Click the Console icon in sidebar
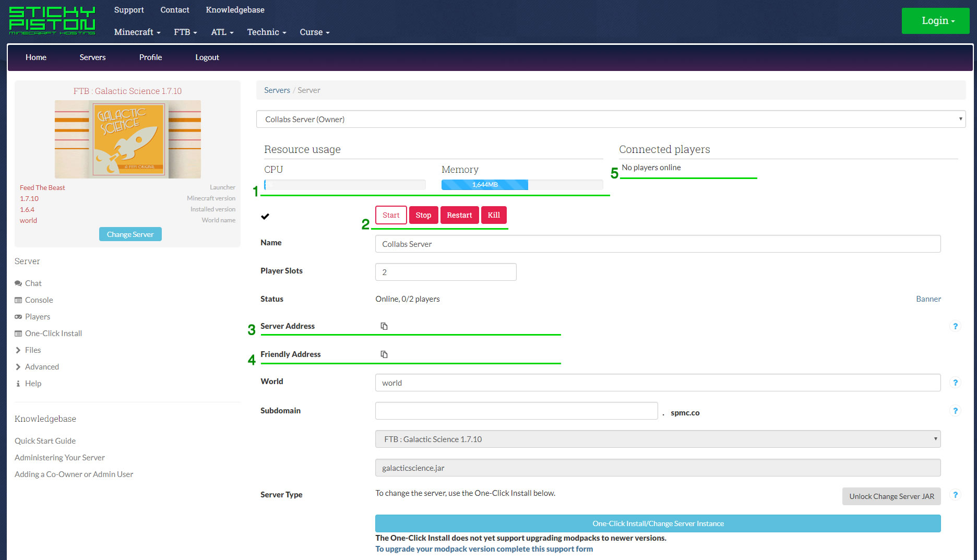977x560 pixels. 18,300
